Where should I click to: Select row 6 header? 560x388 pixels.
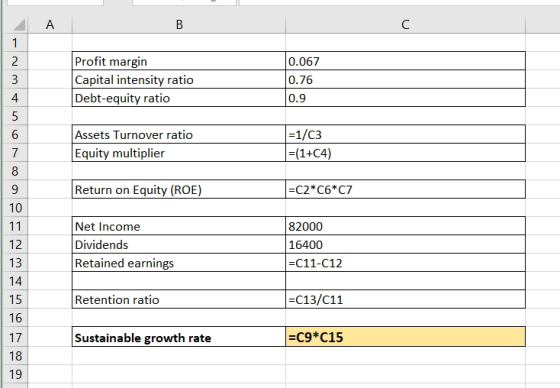coord(15,135)
